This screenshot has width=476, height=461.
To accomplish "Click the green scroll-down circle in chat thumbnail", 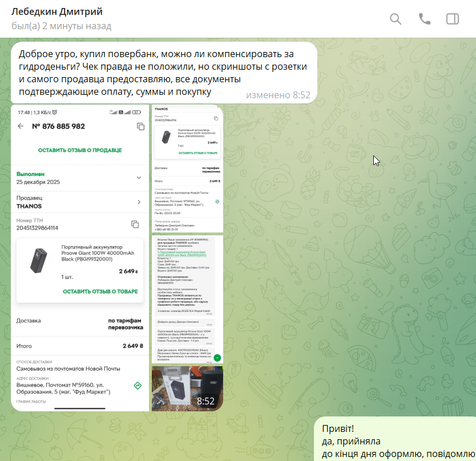I will point(217,358).
